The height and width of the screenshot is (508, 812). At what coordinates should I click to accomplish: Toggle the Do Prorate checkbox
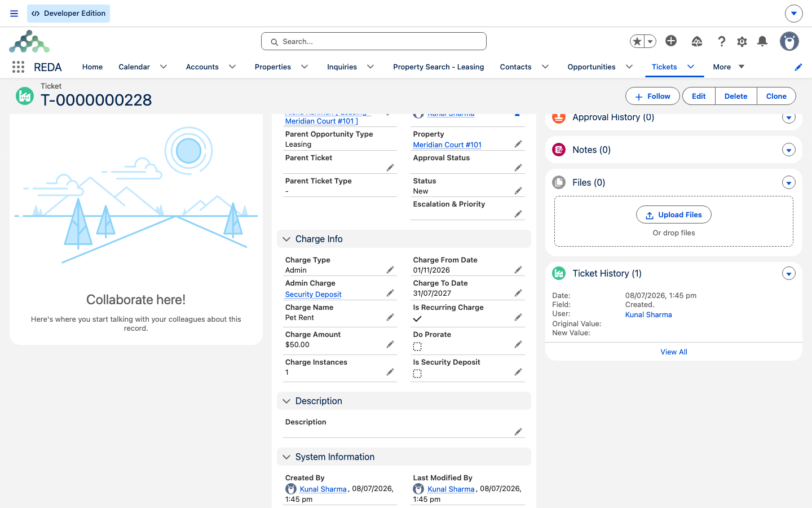417,347
